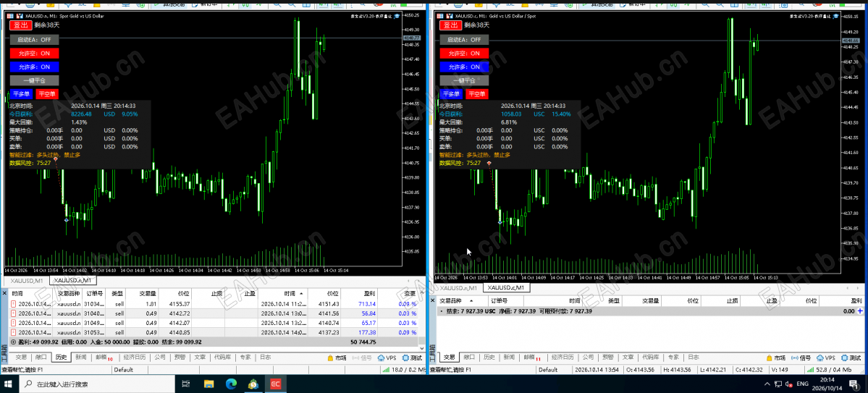Image resolution: width=868 pixels, height=393 pixels.
Task: Show hidden system tray icons chevron
Action: pyautogui.click(x=767, y=384)
